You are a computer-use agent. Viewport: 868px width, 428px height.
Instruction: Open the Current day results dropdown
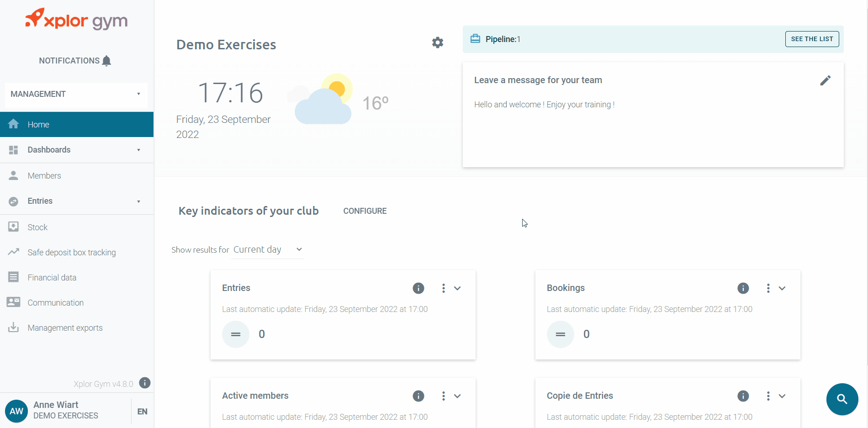(268, 250)
